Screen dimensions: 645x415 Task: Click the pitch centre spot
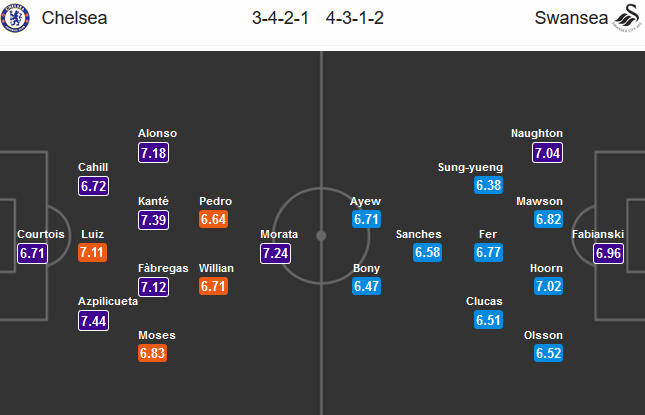point(321,236)
